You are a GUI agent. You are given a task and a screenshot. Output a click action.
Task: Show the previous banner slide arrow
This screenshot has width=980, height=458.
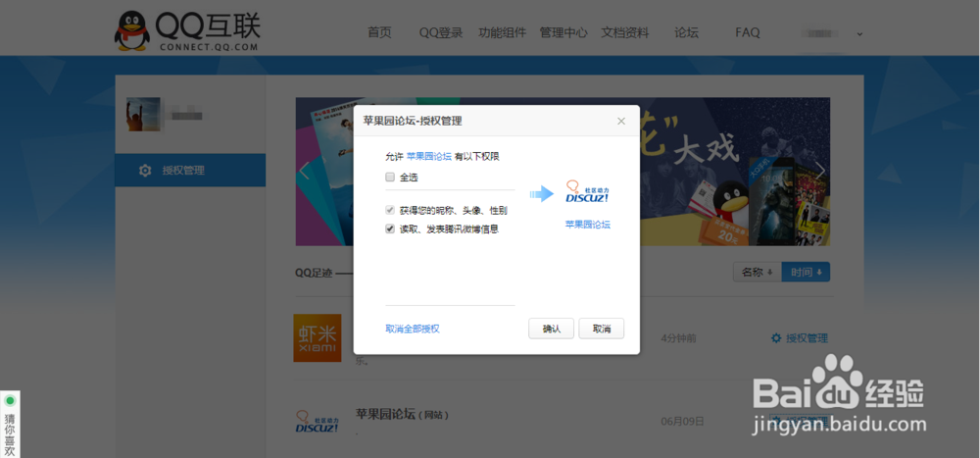(x=305, y=171)
